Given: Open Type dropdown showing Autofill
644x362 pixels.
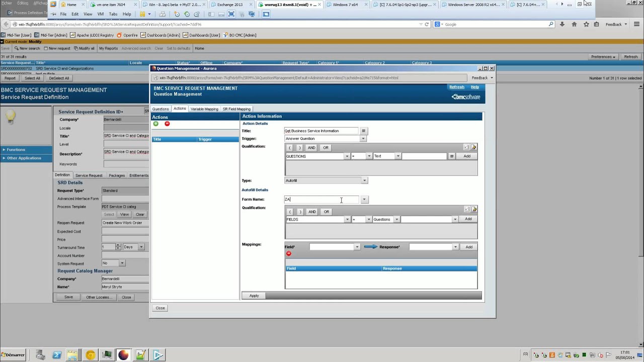Looking at the screenshot, I should point(364,180).
